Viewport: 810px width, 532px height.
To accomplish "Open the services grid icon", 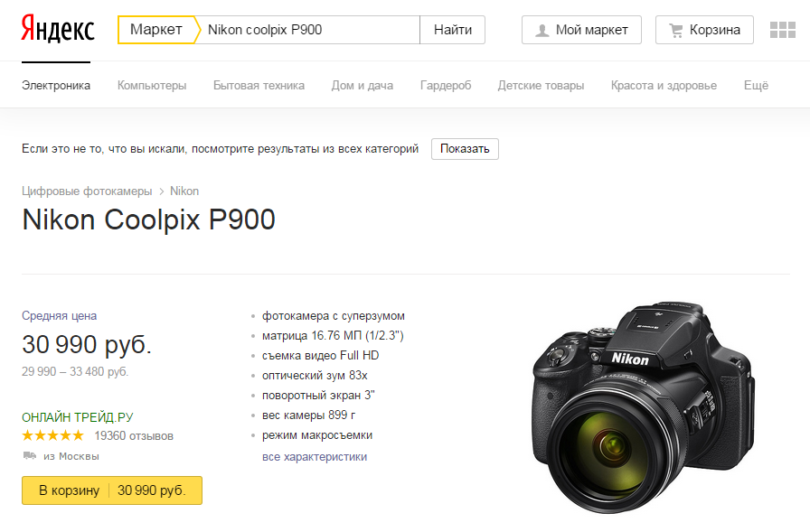I will tap(783, 30).
